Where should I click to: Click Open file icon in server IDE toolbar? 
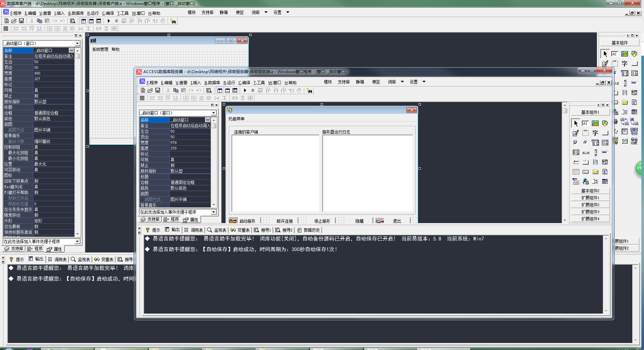click(x=150, y=91)
